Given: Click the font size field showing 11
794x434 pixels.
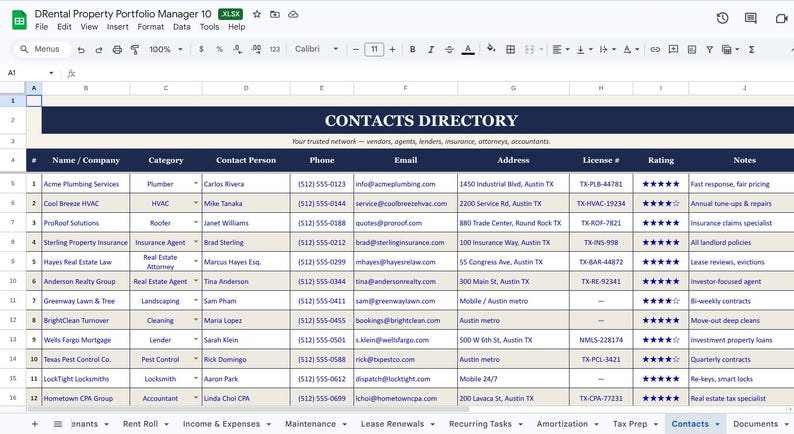Looking at the screenshot, I should pos(374,49).
